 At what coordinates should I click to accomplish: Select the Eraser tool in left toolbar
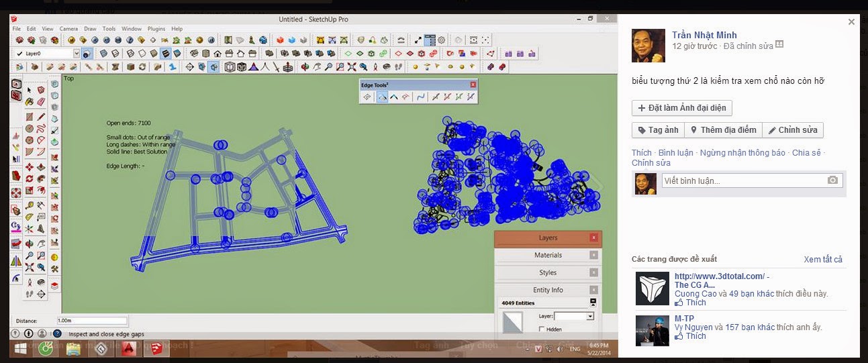pyautogui.click(x=41, y=101)
